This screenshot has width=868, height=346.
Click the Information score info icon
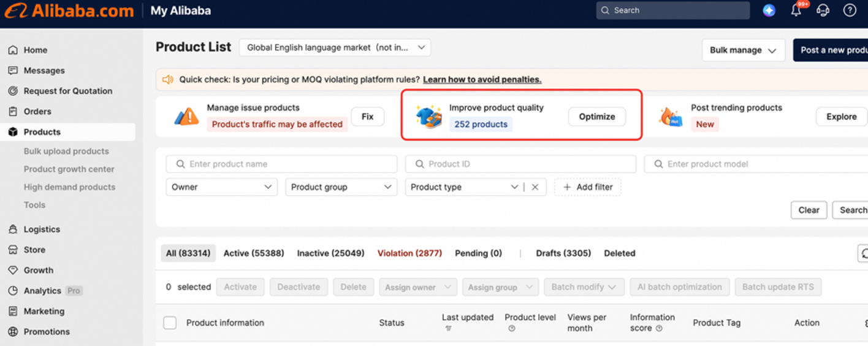click(x=659, y=329)
